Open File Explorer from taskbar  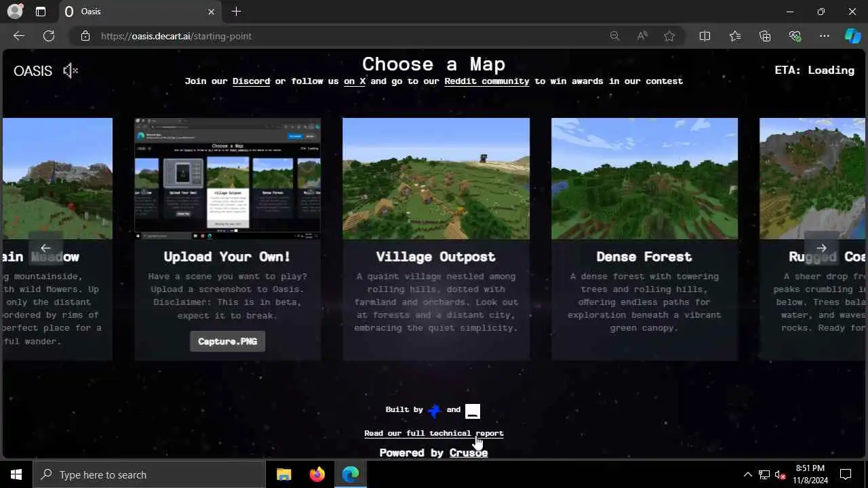click(284, 474)
